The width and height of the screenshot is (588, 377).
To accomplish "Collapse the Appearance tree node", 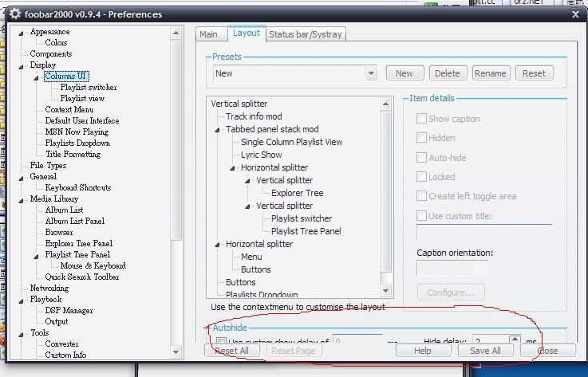I will (x=21, y=33).
